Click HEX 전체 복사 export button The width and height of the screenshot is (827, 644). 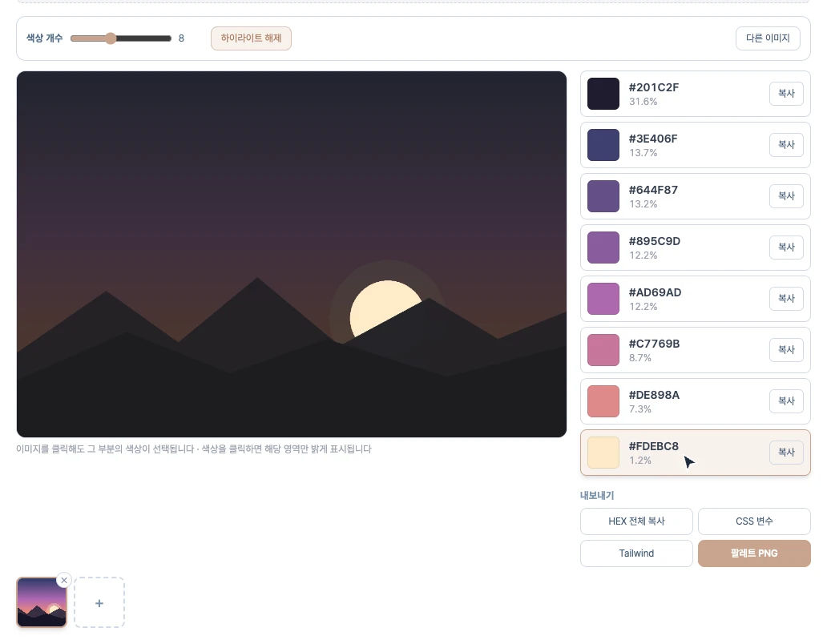click(x=636, y=521)
